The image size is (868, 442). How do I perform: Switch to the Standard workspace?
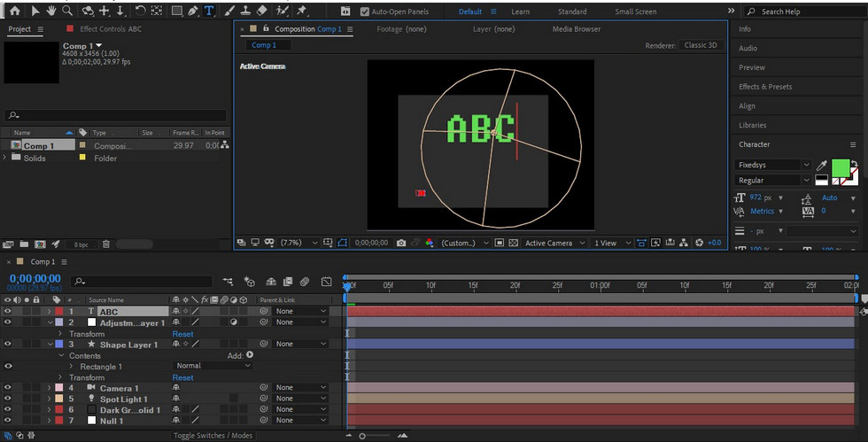572,12
